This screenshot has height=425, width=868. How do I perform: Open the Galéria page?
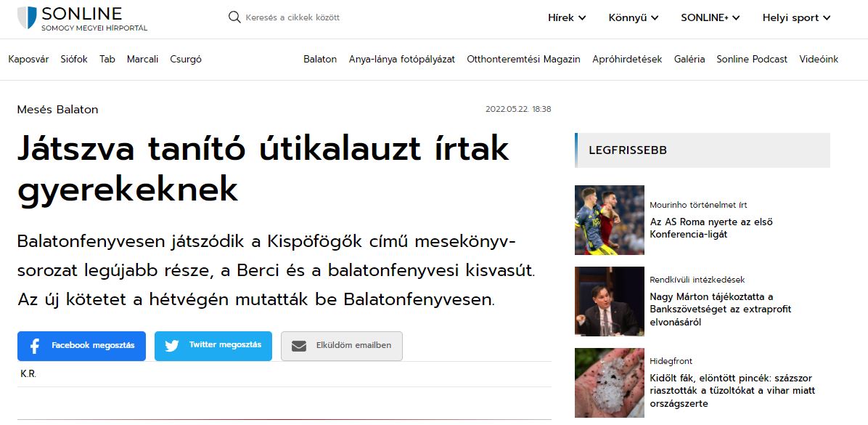689,60
